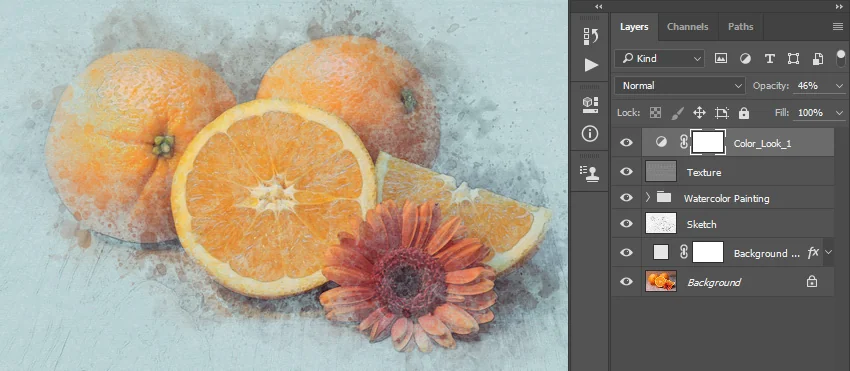Open the Normal blend mode dropdown
This screenshot has width=850, height=371.
click(x=680, y=86)
